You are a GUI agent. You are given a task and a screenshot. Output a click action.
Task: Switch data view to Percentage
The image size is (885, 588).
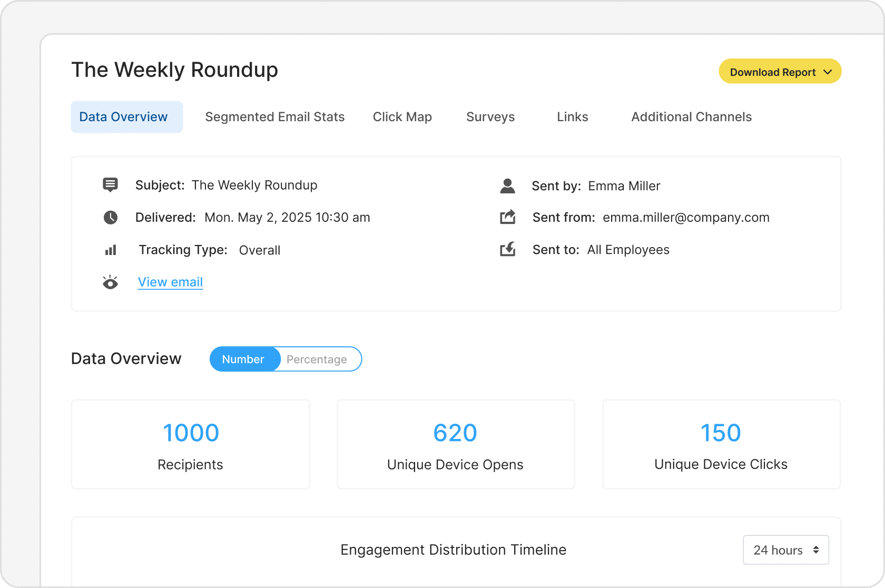[x=317, y=359]
